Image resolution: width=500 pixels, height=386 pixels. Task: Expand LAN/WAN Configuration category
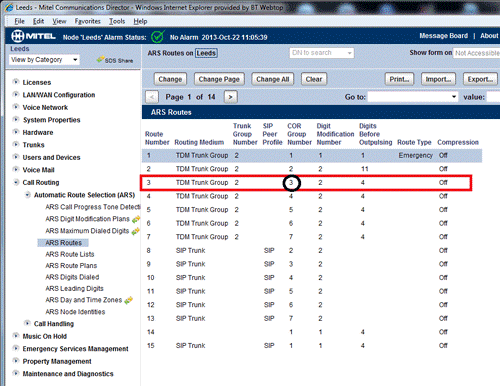[x=15, y=94]
